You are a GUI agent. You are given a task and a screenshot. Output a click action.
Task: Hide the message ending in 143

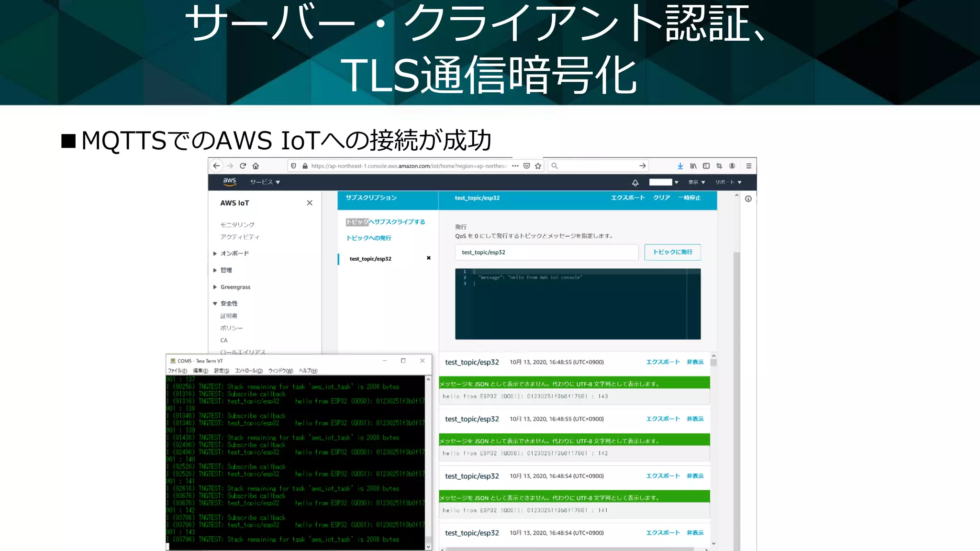[695, 362]
